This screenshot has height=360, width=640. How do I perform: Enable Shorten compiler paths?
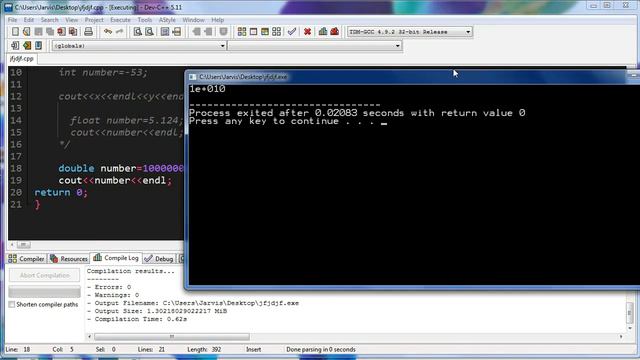(x=12, y=304)
